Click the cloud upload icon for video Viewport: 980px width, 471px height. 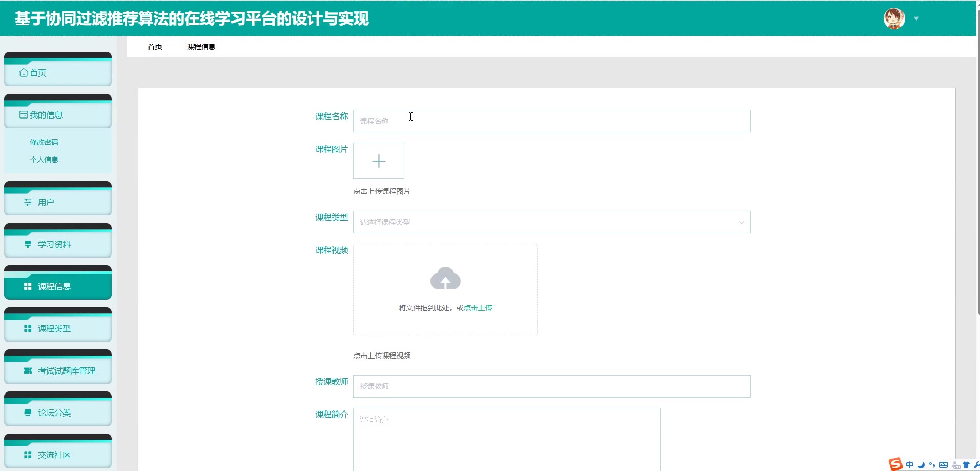click(x=445, y=279)
